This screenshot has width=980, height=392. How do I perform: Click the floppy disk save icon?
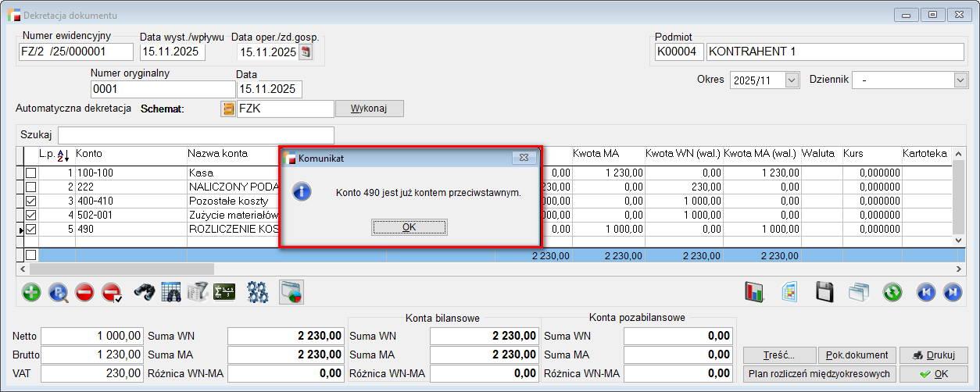click(824, 292)
